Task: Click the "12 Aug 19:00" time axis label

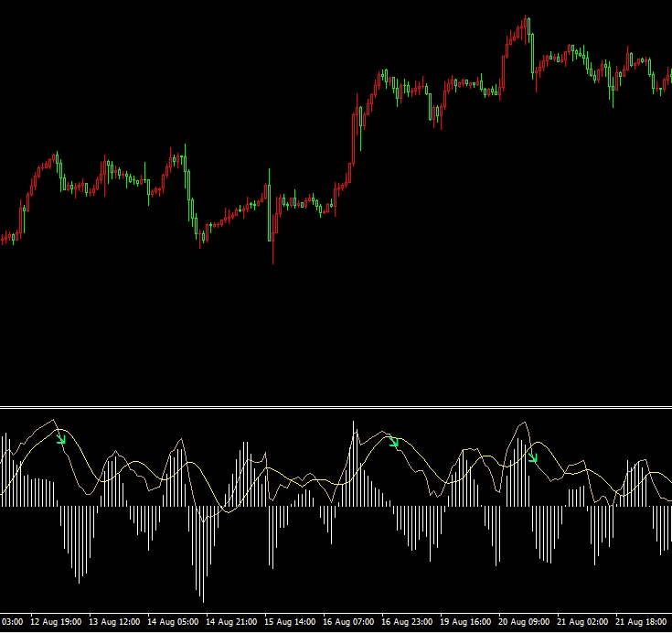Action: click(56, 621)
